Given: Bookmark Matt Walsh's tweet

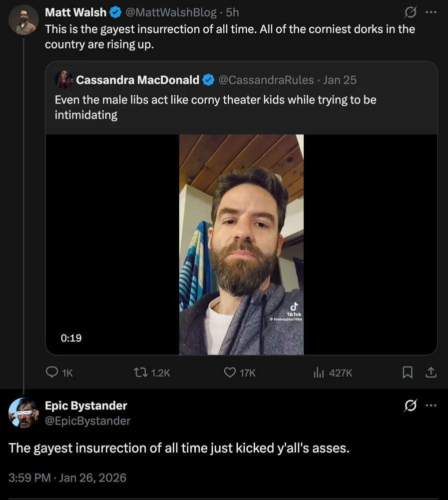Looking at the screenshot, I should click(x=408, y=372).
